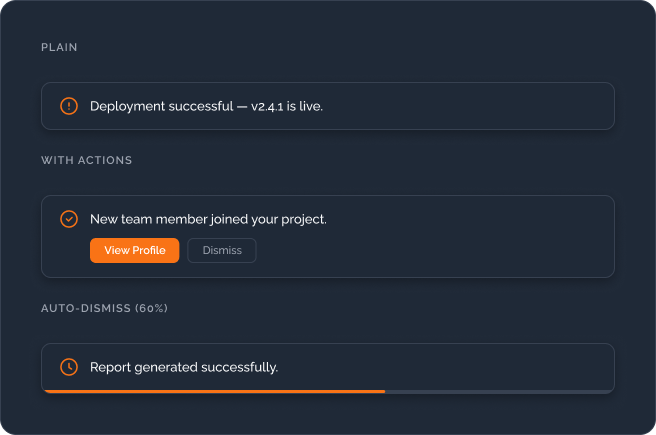
Task: Click the dark panel background below the report toast
Action: (x=328, y=413)
